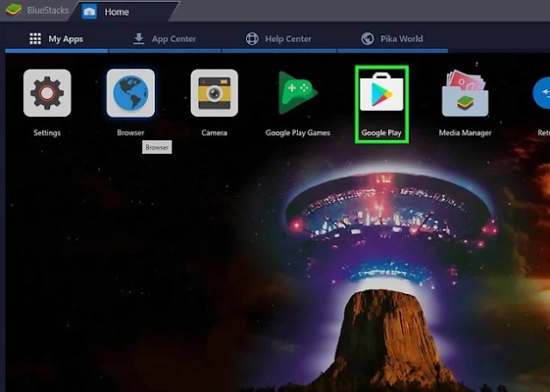This screenshot has width=550, height=392.
Task: Click the My Apps grid icon
Action: tap(35, 39)
